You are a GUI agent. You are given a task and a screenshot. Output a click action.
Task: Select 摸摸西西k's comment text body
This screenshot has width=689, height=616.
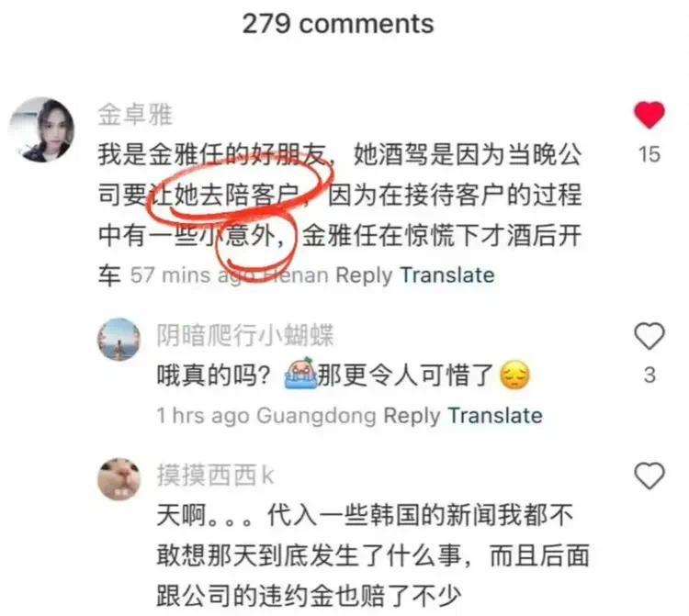click(x=373, y=555)
